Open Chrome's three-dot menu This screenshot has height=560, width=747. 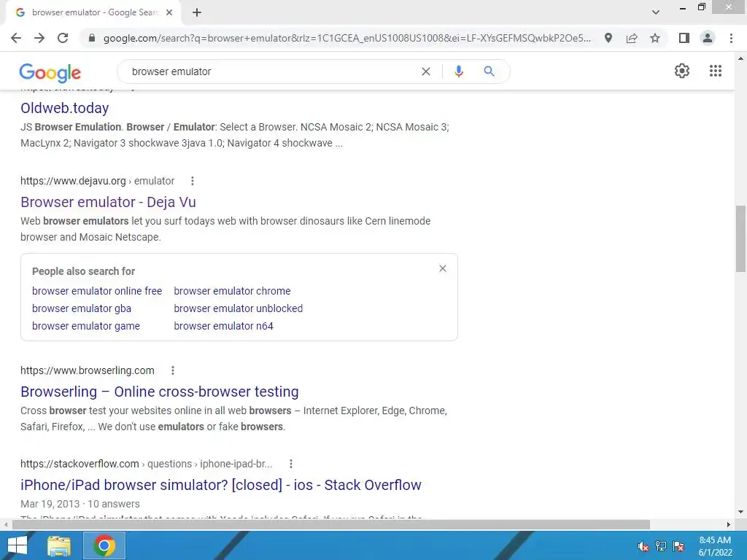(x=731, y=38)
